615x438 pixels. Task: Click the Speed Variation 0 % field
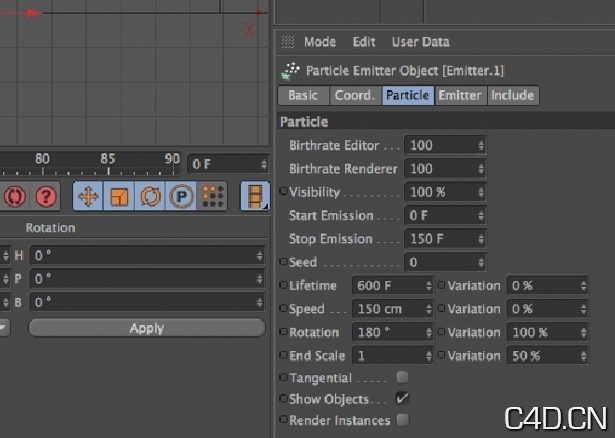[548, 309]
